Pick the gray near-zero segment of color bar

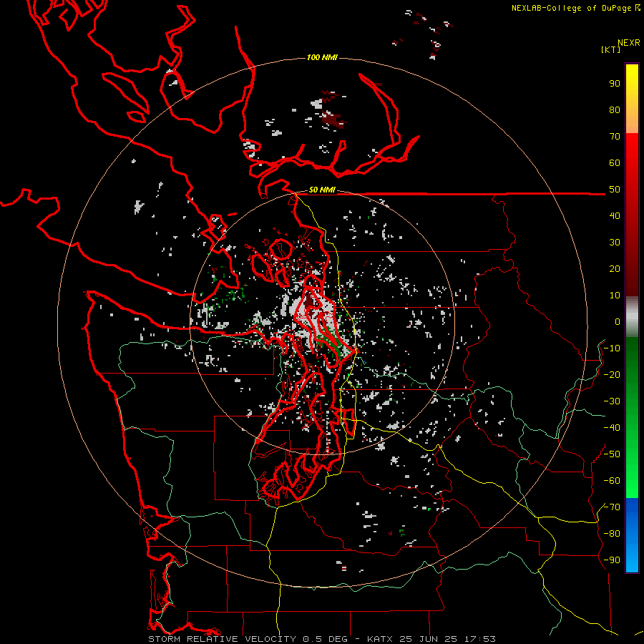coord(632,317)
